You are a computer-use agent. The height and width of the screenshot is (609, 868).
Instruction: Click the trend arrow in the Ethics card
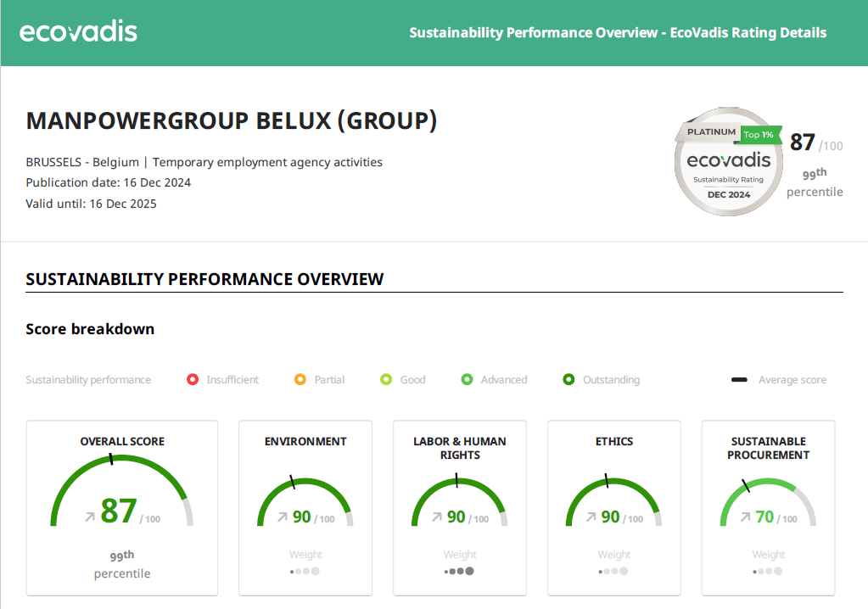(591, 517)
